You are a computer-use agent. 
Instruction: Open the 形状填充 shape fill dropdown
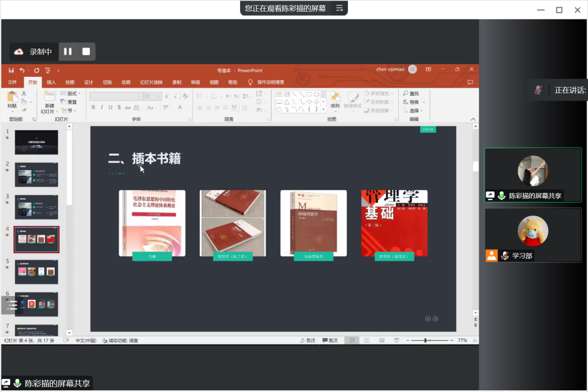379,94
